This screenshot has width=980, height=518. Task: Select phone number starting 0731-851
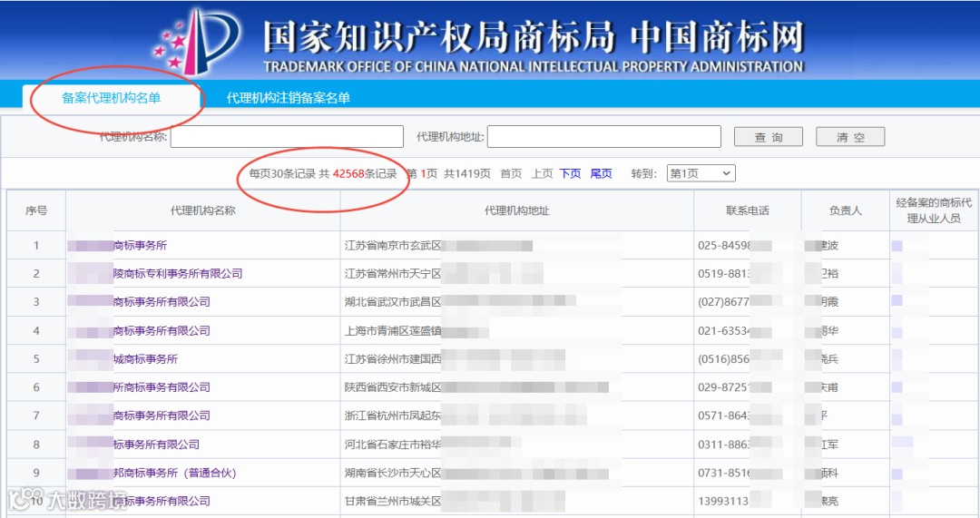point(724,473)
